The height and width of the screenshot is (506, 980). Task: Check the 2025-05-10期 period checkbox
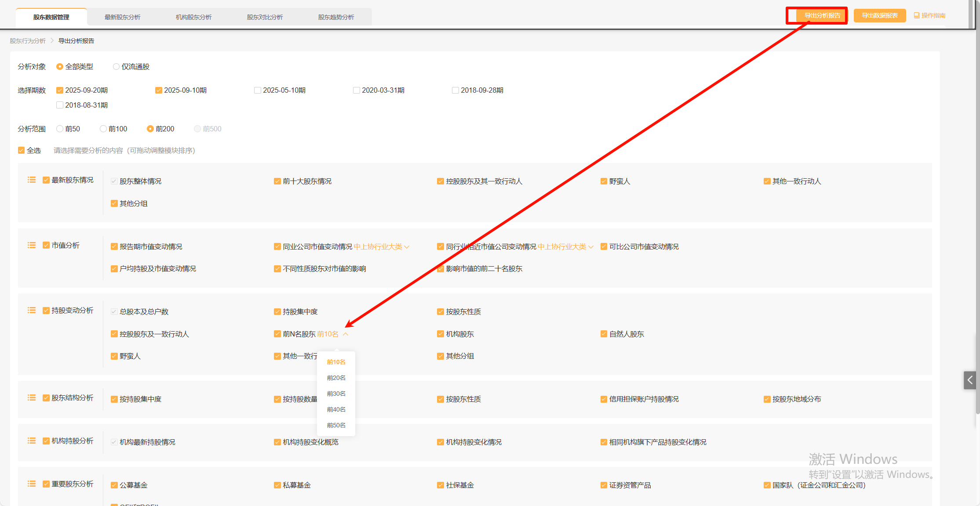tap(258, 90)
